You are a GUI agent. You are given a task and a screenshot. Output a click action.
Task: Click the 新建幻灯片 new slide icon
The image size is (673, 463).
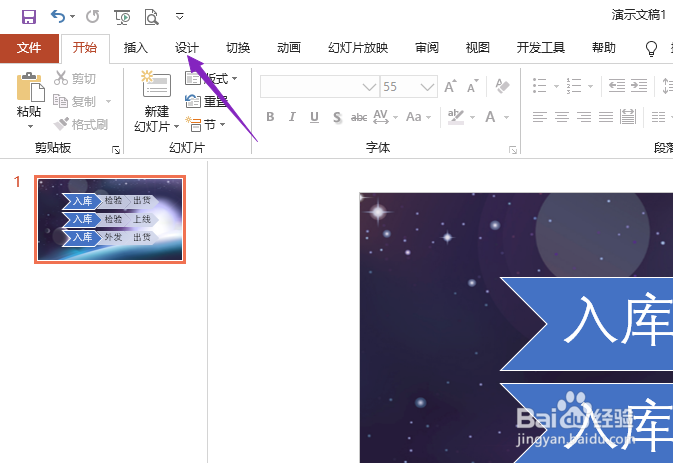tap(156, 85)
